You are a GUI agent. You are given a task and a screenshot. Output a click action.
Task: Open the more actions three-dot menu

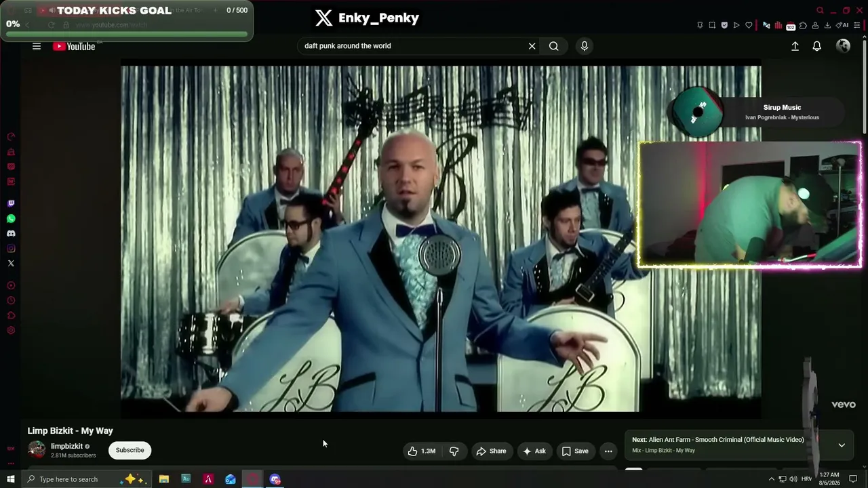(608, 451)
